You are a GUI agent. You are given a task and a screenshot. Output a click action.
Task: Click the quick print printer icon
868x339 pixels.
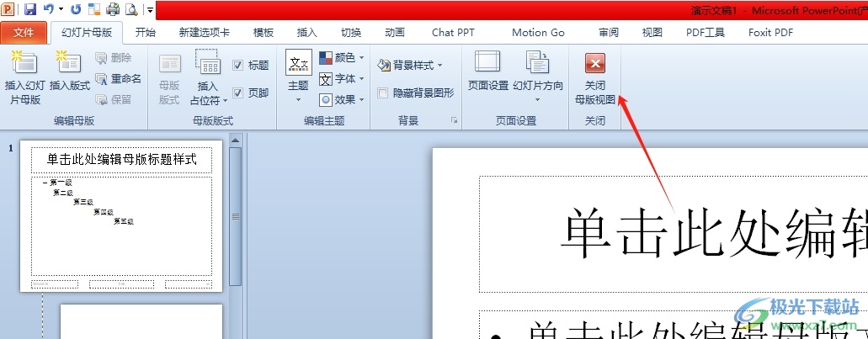[112, 9]
